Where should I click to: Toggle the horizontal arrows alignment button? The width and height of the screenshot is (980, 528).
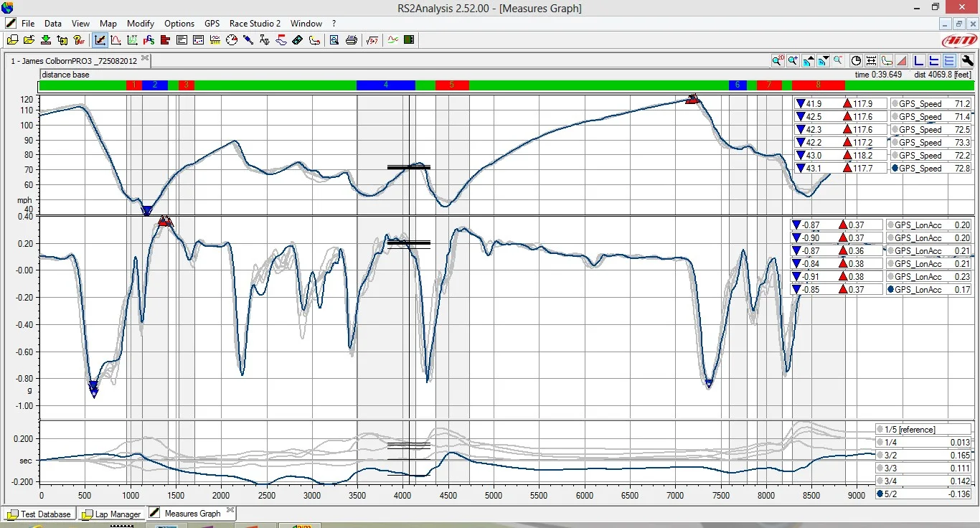click(871, 61)
